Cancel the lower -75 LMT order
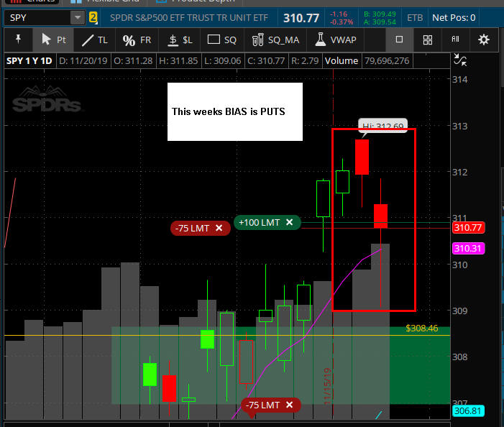 coord(289,405)
